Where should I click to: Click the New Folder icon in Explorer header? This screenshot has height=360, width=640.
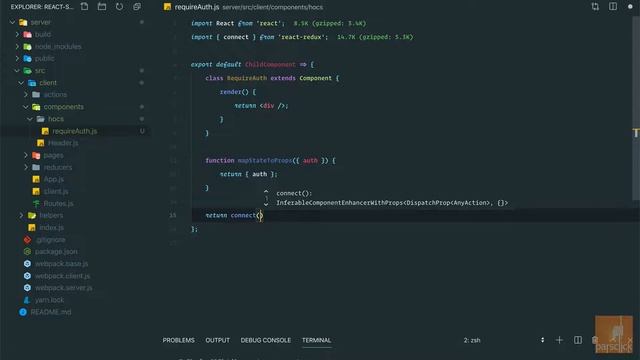(x=102, y=7)
